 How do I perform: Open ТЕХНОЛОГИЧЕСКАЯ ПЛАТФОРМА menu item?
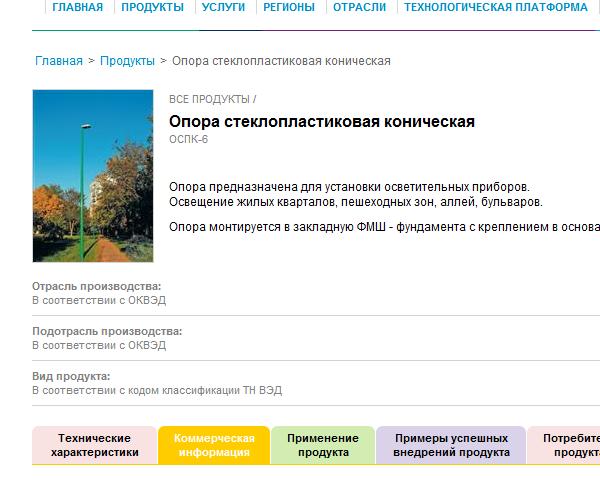coord(496,7)
